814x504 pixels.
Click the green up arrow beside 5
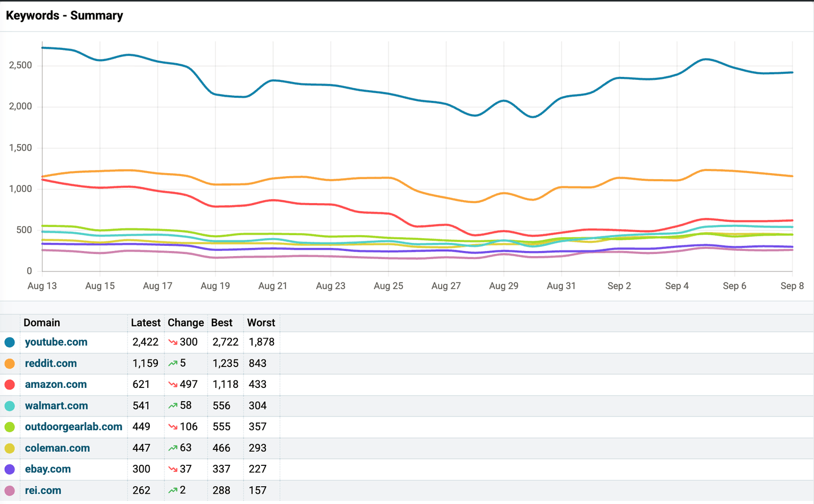pos(173,363)
